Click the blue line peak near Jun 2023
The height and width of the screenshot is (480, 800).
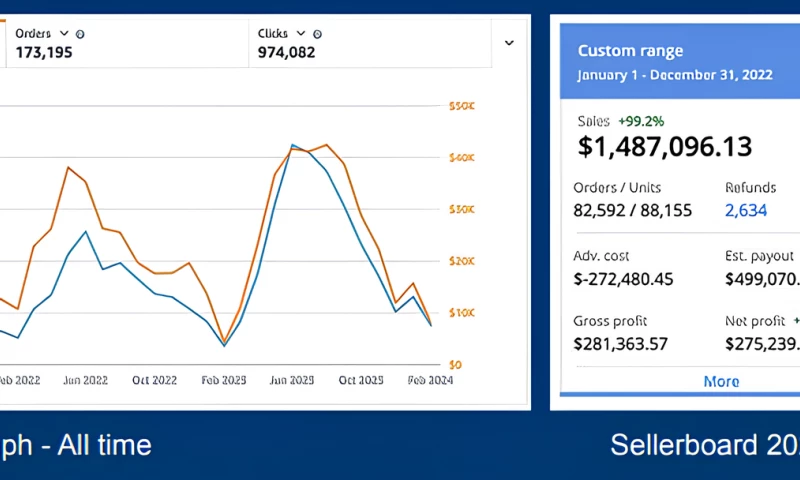coord(293,145)
